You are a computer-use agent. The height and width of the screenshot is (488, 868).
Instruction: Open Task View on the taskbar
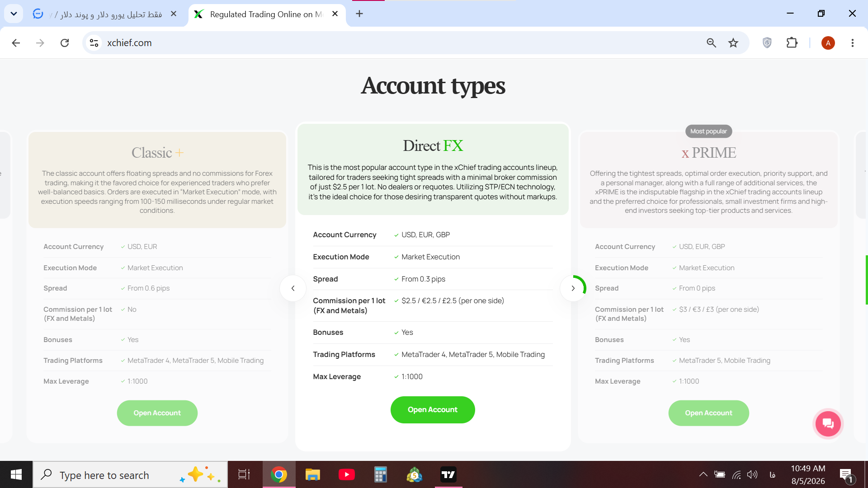(x=244, y=474)
